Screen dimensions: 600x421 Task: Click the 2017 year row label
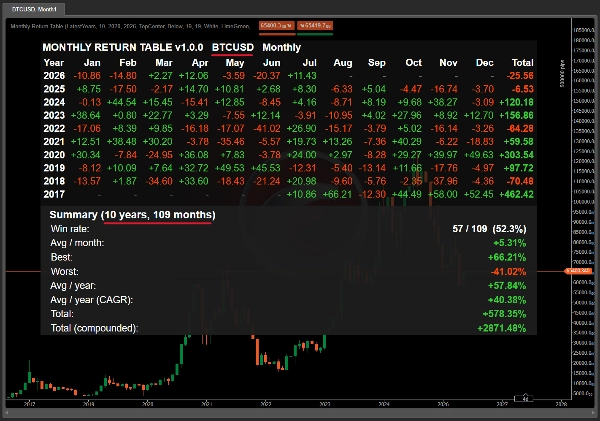coord(54,194)
